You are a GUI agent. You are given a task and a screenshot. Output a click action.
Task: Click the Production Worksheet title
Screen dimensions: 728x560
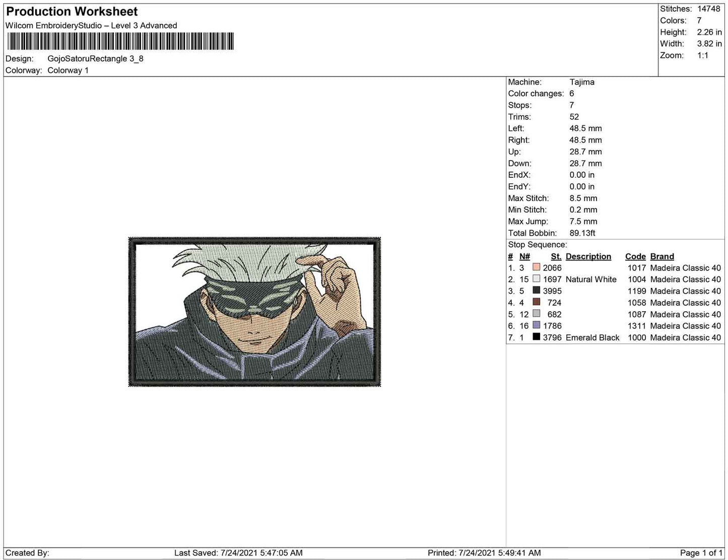(x=72, y=12)
